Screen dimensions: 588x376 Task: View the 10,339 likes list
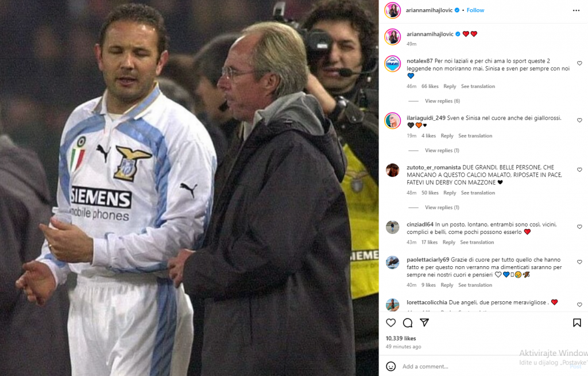400,339
